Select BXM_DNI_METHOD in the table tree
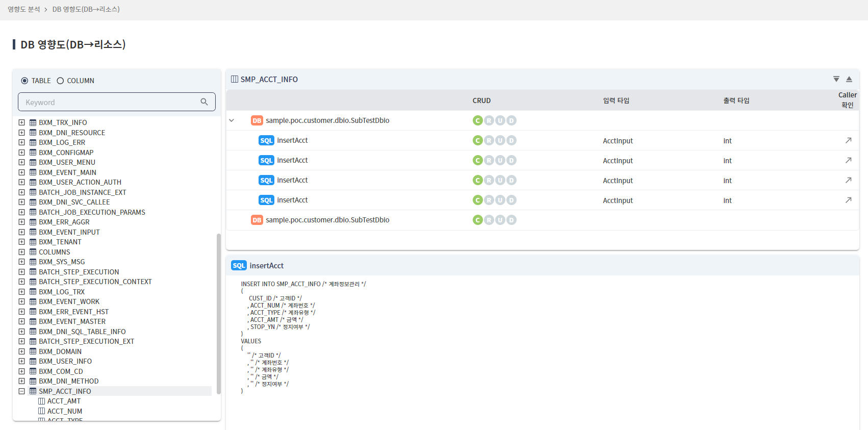Viewport: 868px width, 430px height. pos(69,381)
